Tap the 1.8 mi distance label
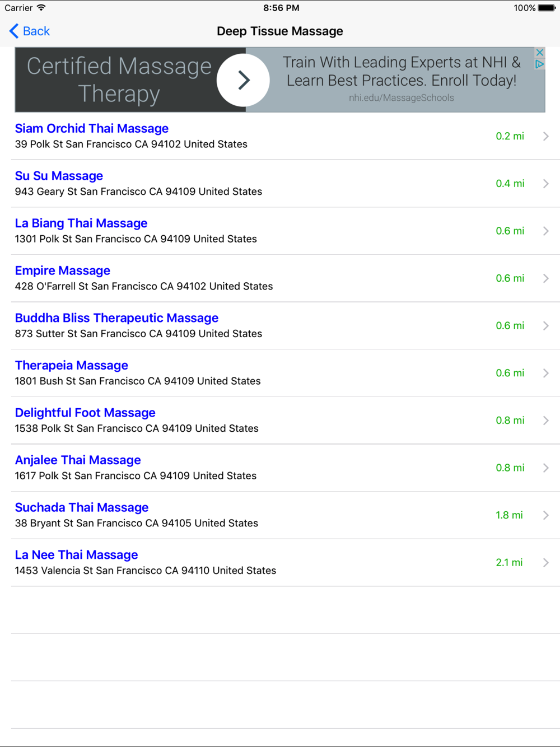 point(509,515)
